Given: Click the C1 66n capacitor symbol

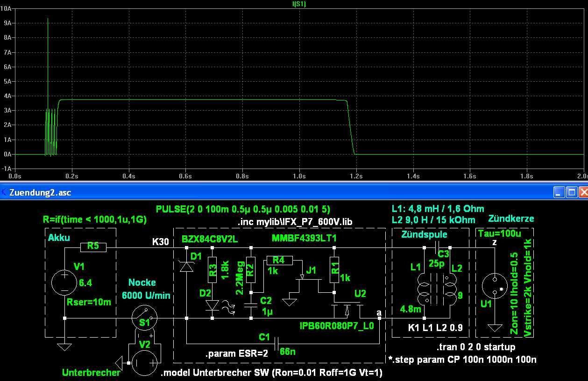Looking at the screenshot, I should pos(277,344).
